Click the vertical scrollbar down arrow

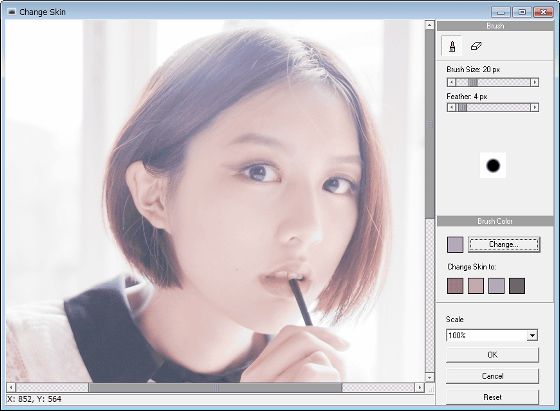click(430, 377)
